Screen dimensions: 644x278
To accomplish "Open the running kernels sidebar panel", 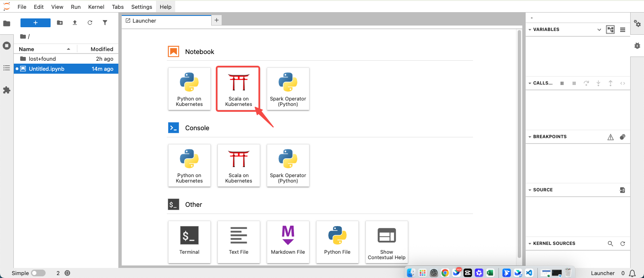I will [7, 46].
